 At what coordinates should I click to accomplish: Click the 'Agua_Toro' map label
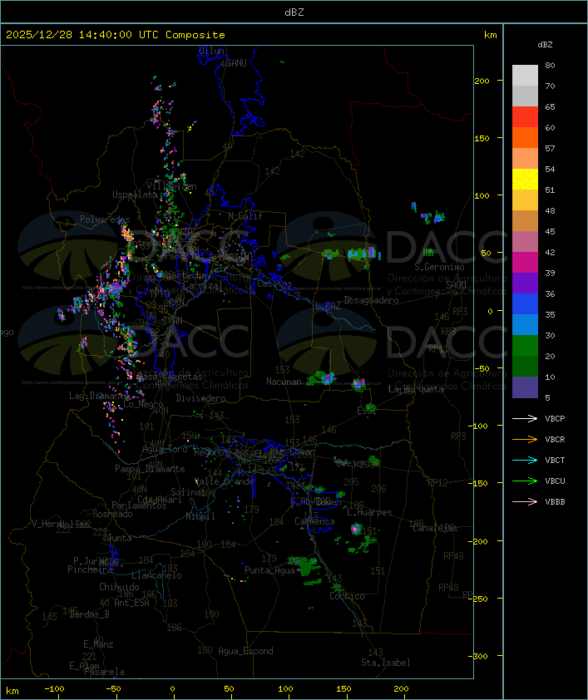[165, 449]
